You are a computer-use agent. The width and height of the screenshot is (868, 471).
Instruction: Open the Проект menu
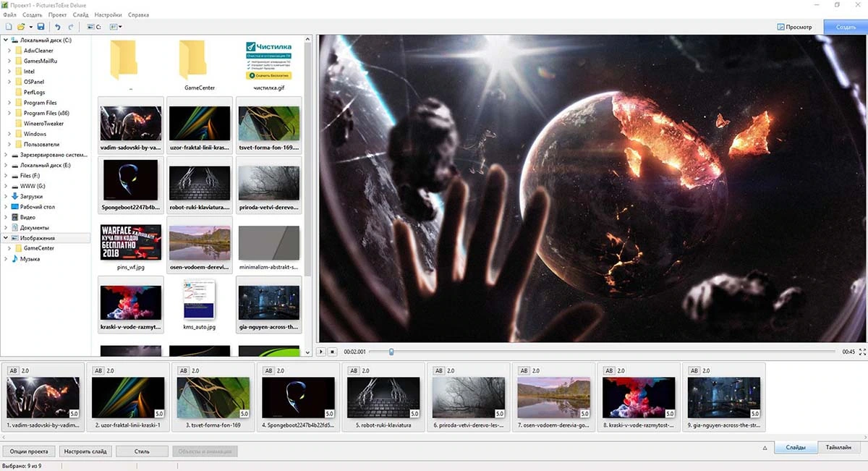58,14
